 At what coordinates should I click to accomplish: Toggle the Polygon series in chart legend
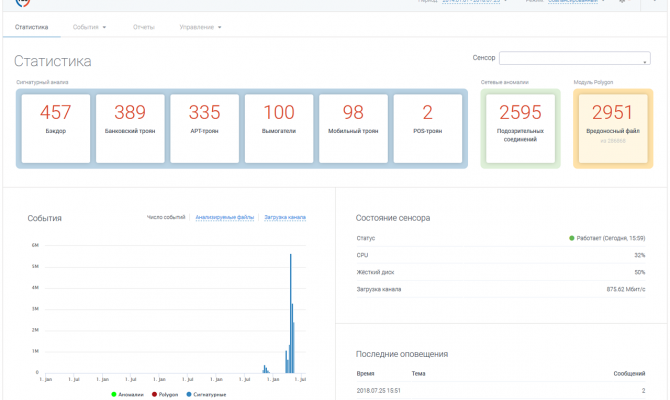pos(166,394)
